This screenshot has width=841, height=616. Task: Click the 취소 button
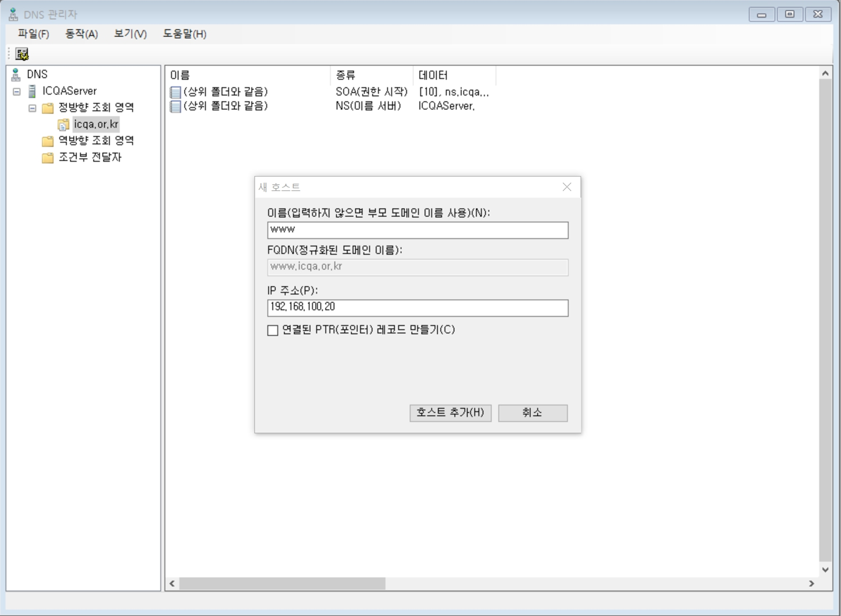tap(533, 413)
